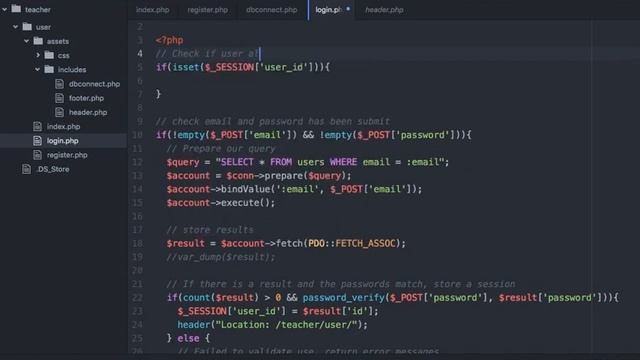The width and height of the screenshot is (640, 360).
Task: Click the '// store results' comment
Action: tap(210, 230)
